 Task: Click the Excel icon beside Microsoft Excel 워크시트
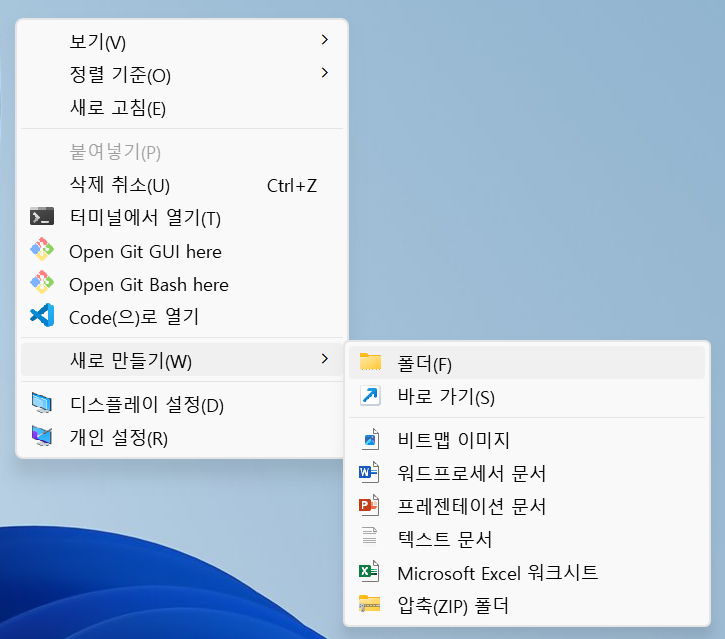point(370,572)
